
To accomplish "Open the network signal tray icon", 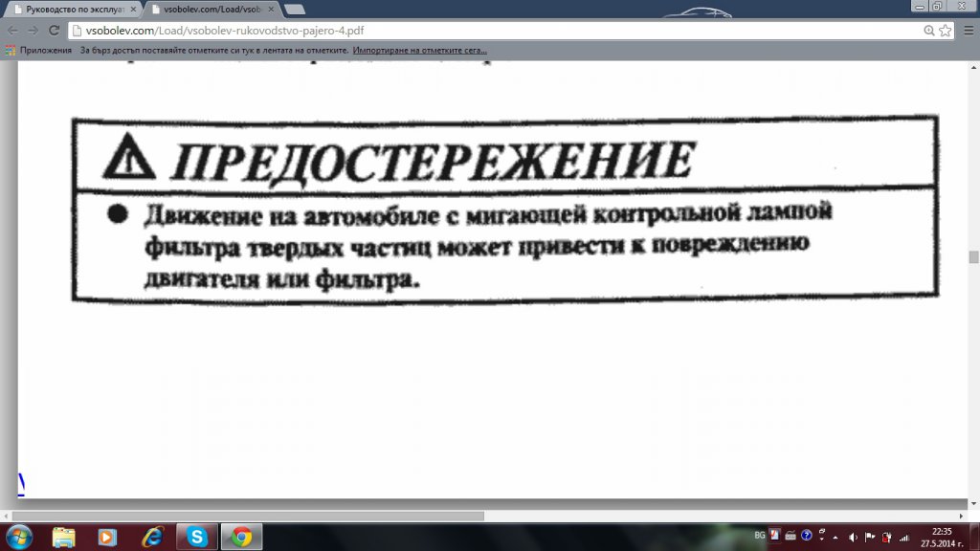I will 903,538.
